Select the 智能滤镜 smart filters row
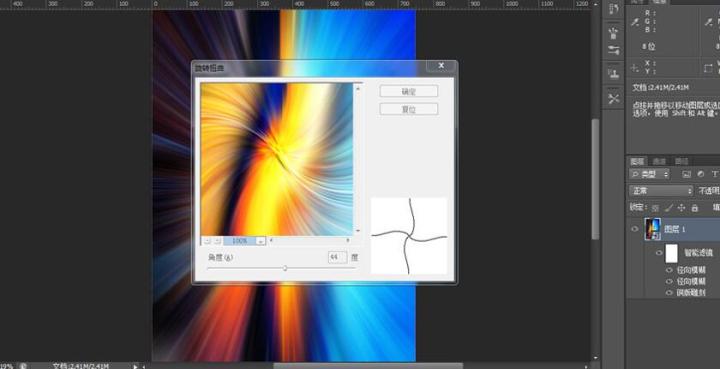 pos(698,253)
